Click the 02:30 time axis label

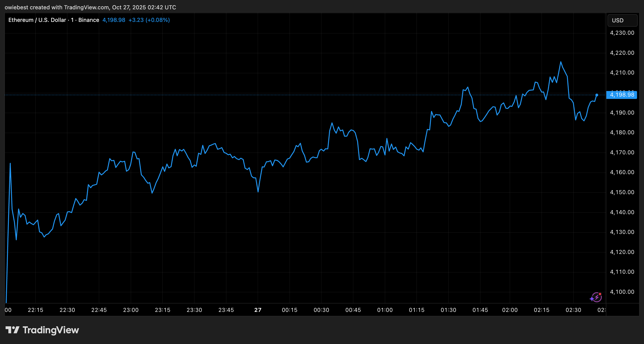pyautogui.click(x=573, y=310)
